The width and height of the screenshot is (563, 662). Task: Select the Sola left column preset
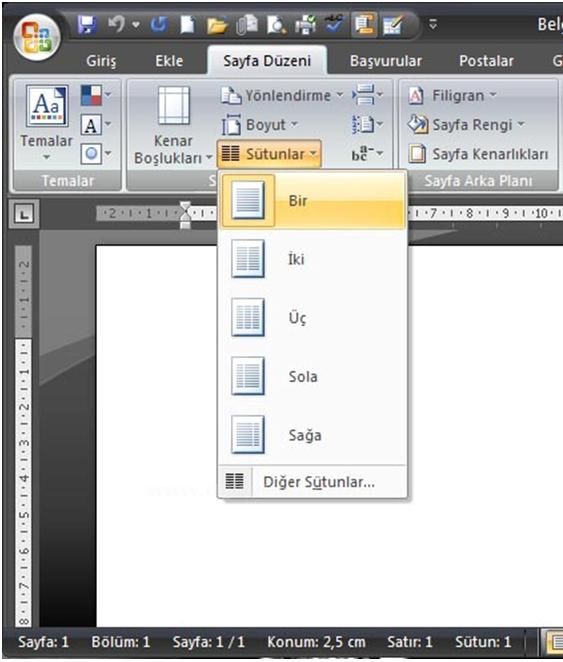click(312, 376)
